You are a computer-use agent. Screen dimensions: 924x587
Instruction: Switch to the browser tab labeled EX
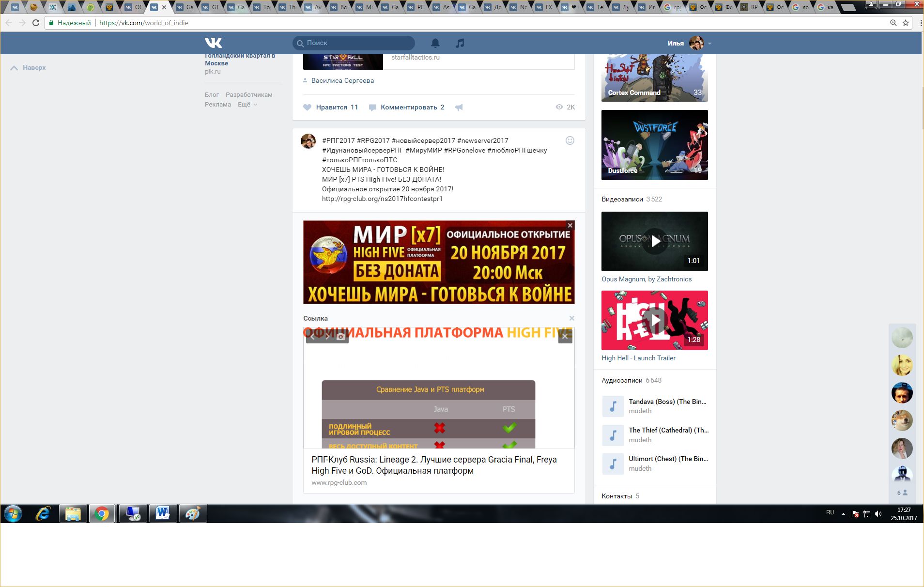544,7
